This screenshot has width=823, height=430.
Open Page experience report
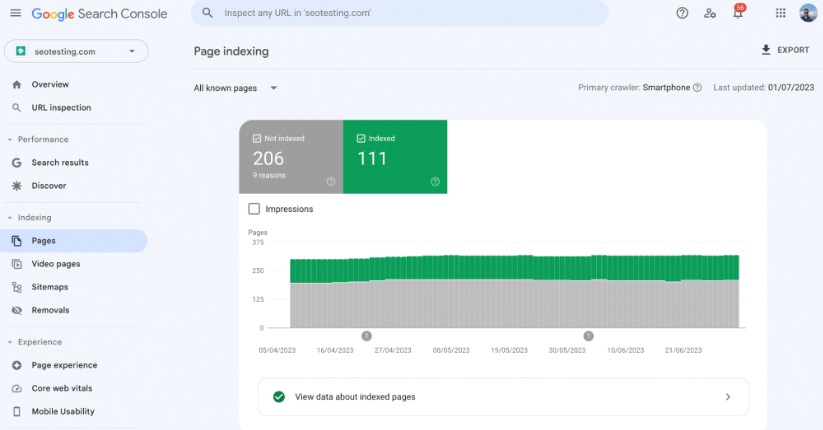pyautogui.click(x=64, y=365)
